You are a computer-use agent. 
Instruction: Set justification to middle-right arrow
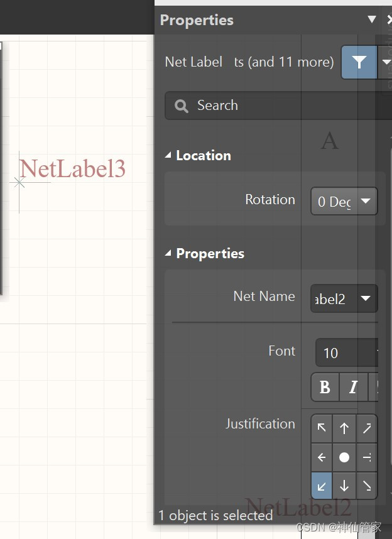367,457
